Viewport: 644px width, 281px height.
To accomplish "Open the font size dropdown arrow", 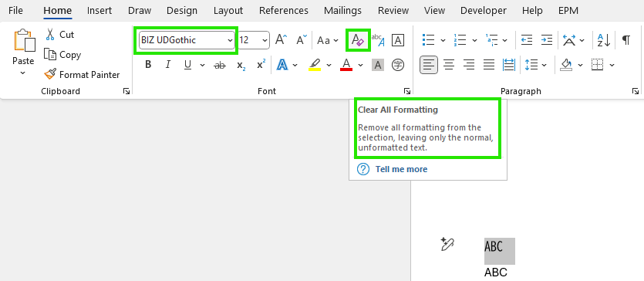I will coord(265,40).
